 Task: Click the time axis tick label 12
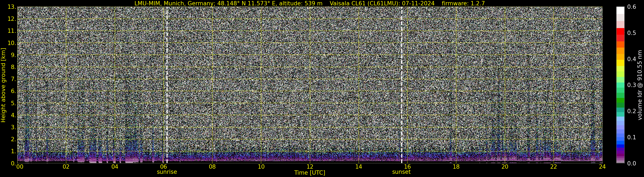pos(310,167)
